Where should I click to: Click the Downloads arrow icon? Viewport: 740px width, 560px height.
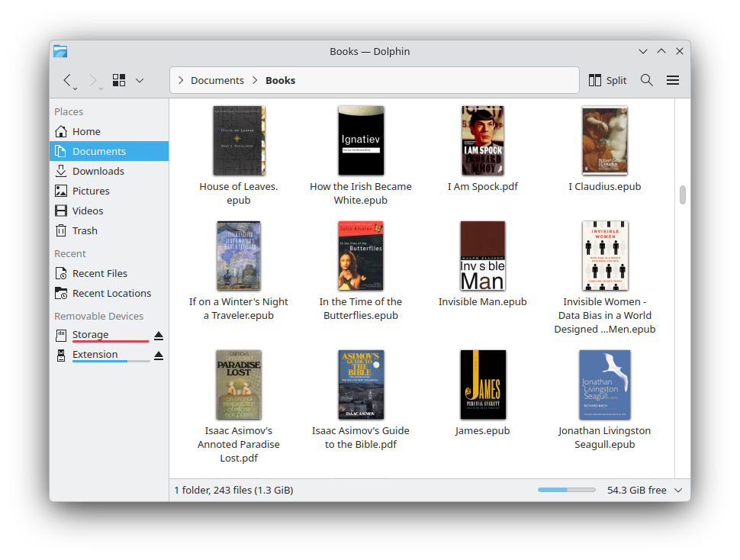pyautogui.click(x=61, y=171)
